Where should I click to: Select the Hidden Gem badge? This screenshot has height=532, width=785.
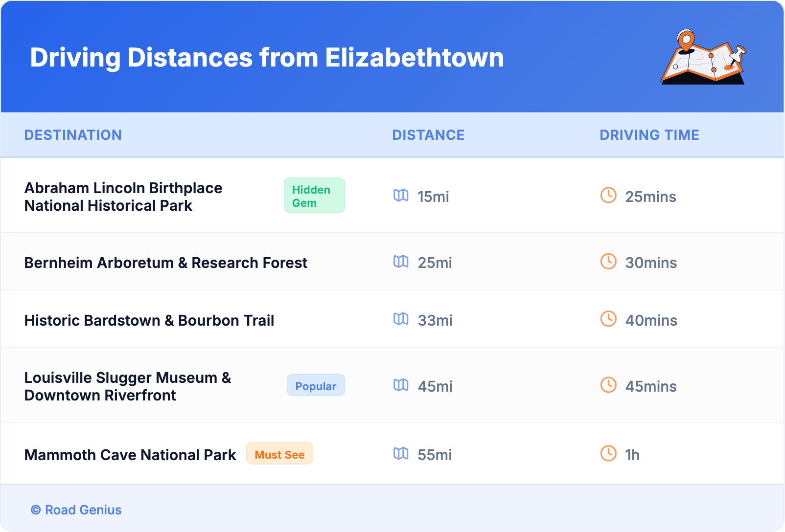[314, 196]
